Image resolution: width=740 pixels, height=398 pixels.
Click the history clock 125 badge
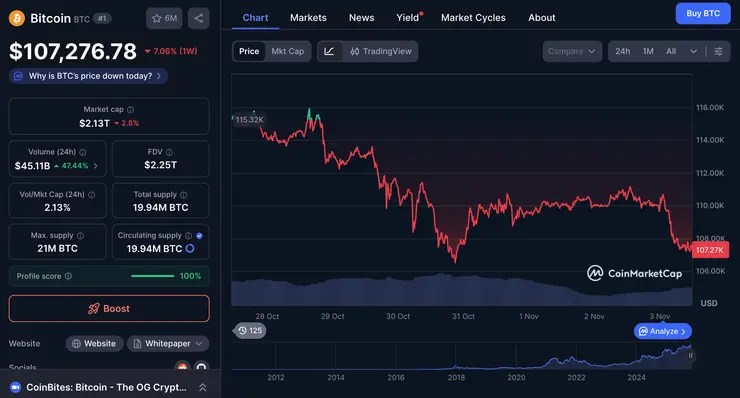click(x=250, y=330)
